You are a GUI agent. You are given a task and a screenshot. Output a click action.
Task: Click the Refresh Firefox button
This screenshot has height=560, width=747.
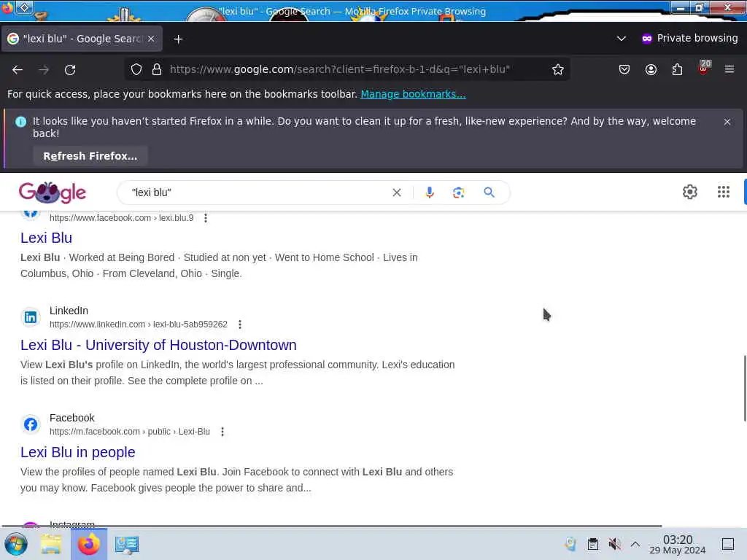pos(90,156)
